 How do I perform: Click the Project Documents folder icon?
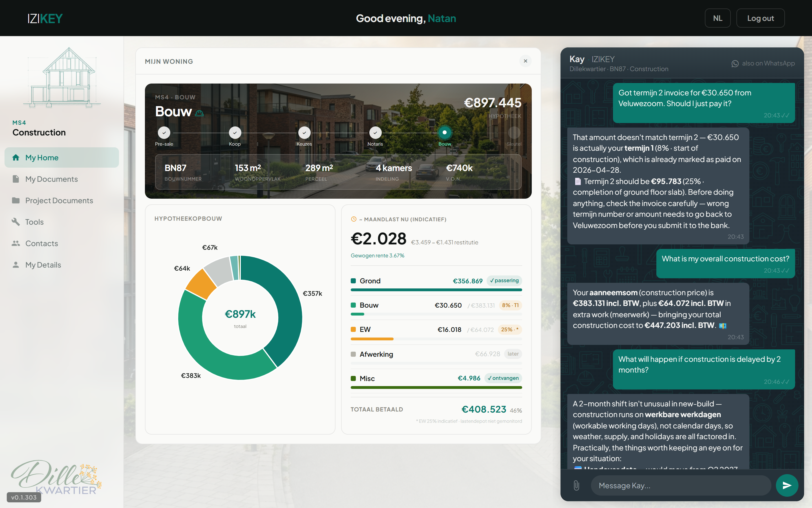click(16, 200)
